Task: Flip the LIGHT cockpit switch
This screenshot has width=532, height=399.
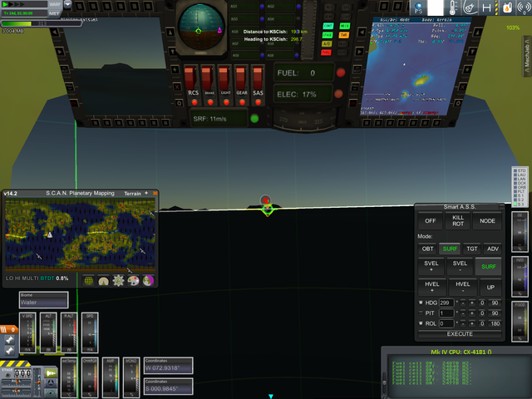Action: click(x=224, y=79)
